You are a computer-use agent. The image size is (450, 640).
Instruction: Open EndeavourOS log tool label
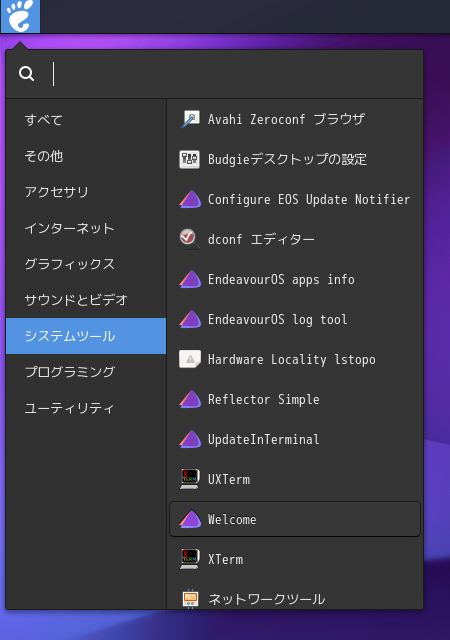point(278,320)
